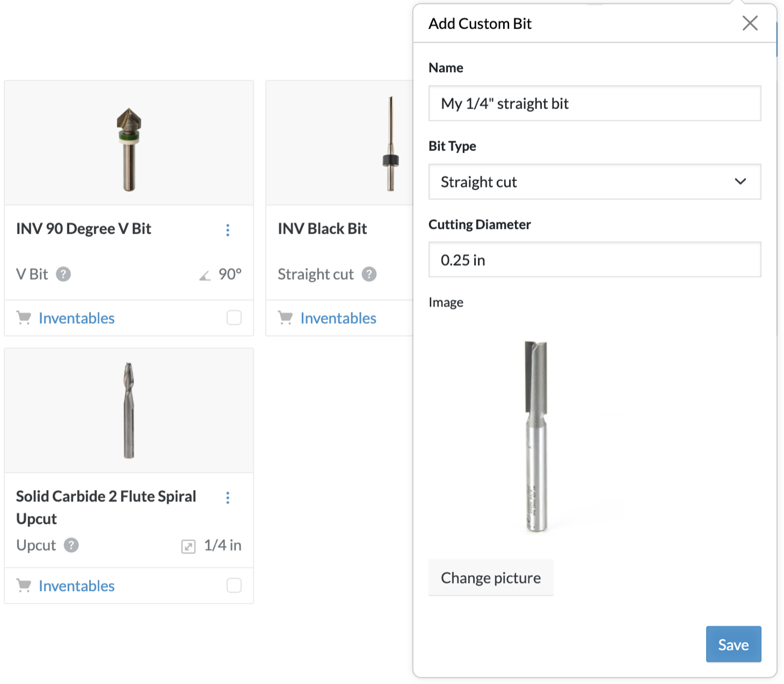The image size is (784, 684).
Task: Check the INV 90 Degree V Bit checkbox
Action: 234,318
